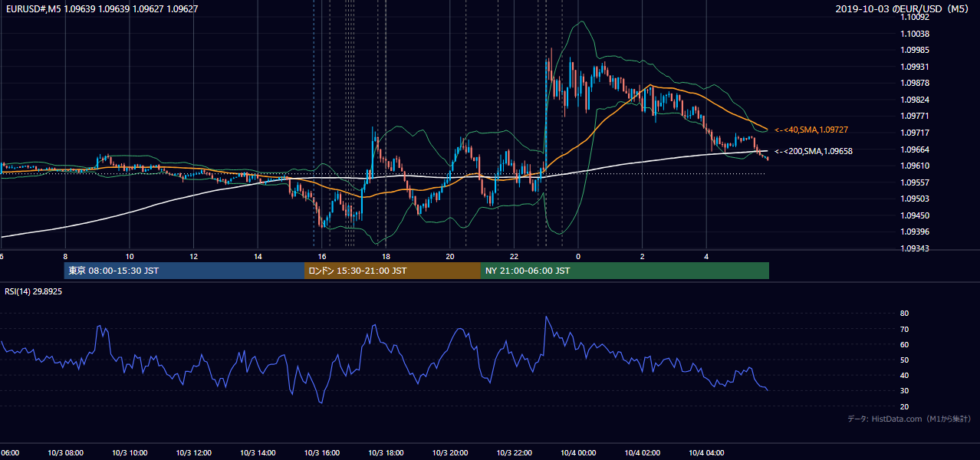The height and width of the screenshot is (460, 980).
Task: Click the 10/4 02:00 time label
Action: coord(643,453)
